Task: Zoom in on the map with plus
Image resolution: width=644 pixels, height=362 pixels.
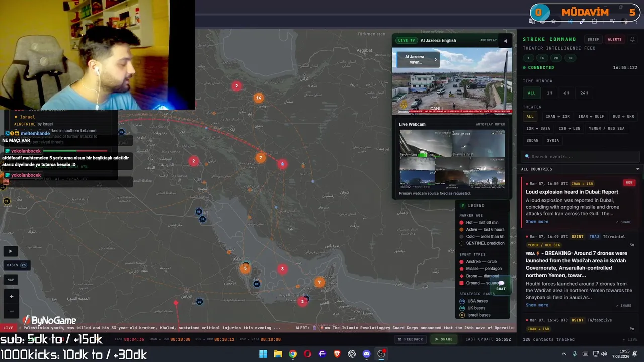Action: (11, 297)
